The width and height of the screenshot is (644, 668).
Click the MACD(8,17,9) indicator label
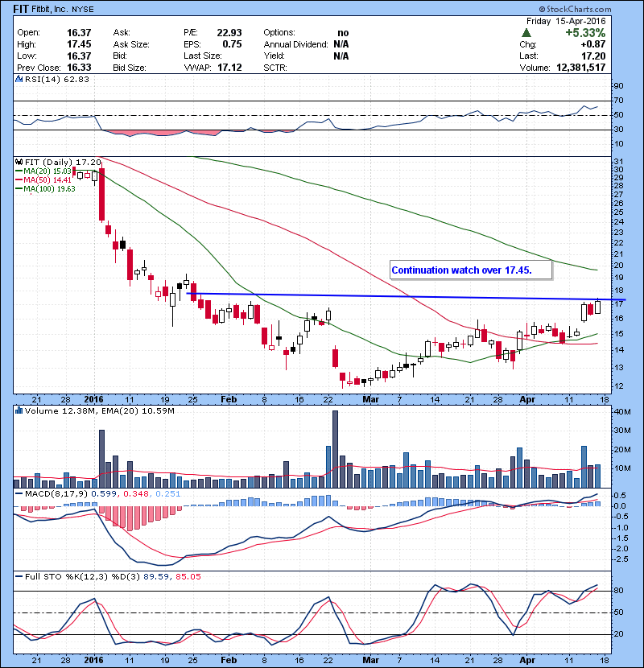(56, 494)
